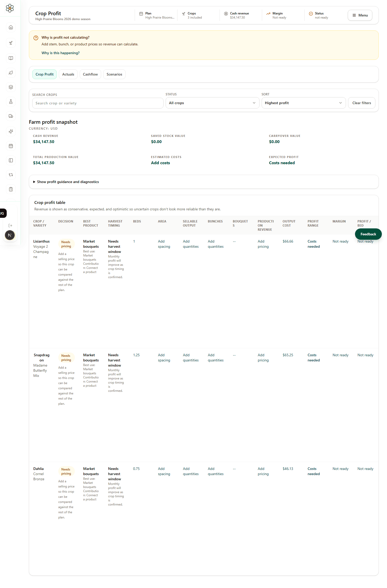Click the Crops sprout icon in header
Viewport: 387px width, 588px height.
[x=183, y=14]
